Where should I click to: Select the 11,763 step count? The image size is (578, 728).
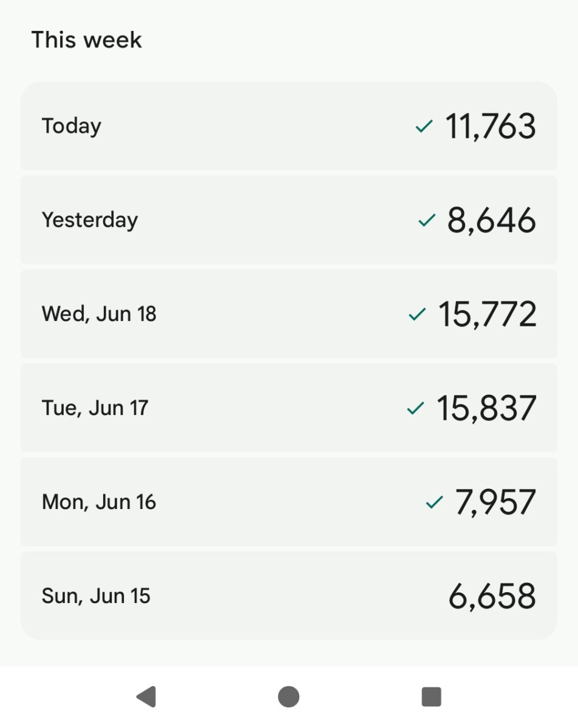(x=491, y=127)
